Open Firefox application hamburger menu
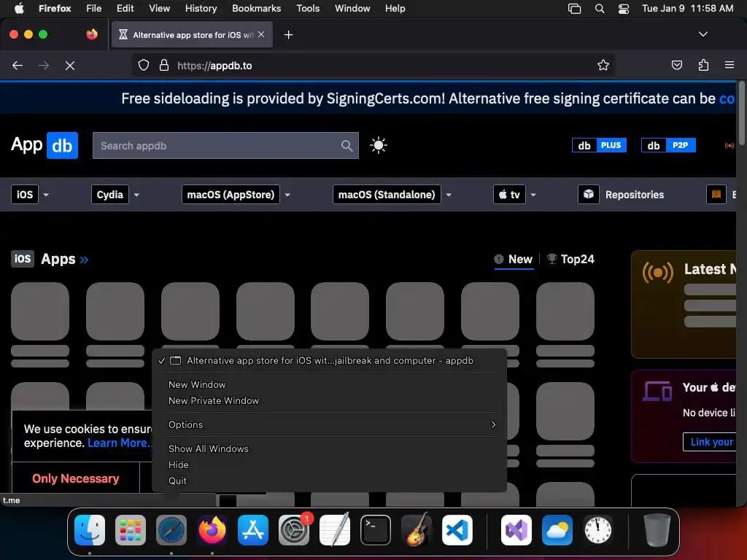Viewport: 747px width, 560px height. [x=729, y=65]
